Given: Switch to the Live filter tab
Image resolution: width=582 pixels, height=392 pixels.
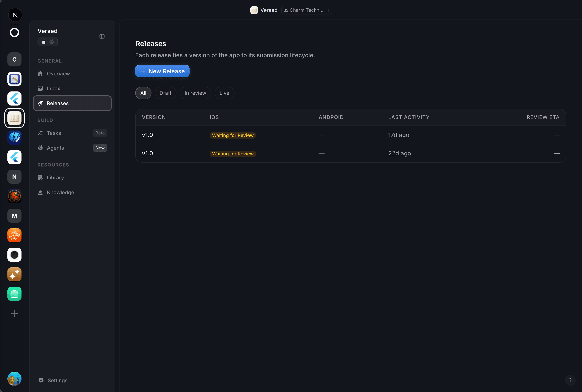Looking at the screenshot, I should (x=224, y=93).
